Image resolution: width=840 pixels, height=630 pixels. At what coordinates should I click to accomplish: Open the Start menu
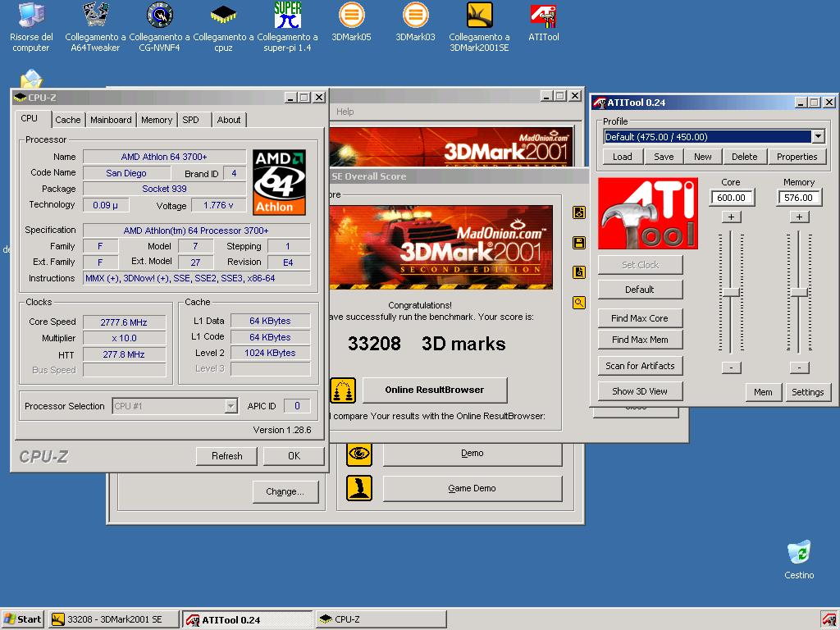tap(22, 619)
